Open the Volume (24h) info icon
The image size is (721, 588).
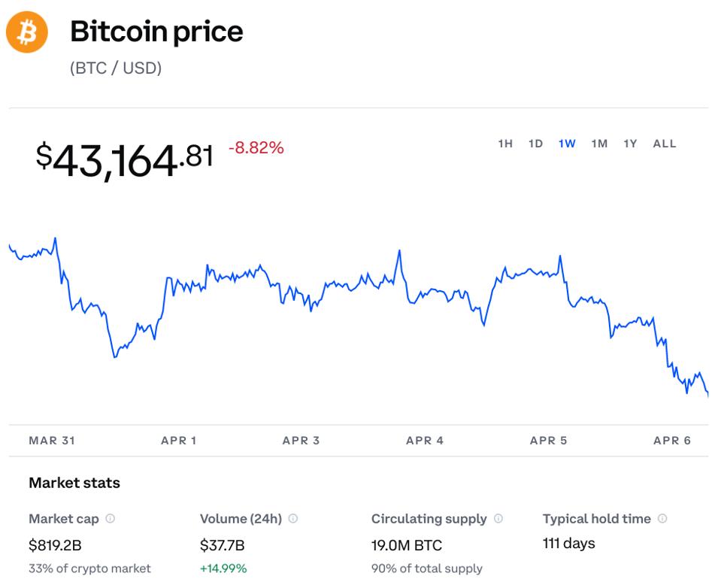[x=293, y=519]
